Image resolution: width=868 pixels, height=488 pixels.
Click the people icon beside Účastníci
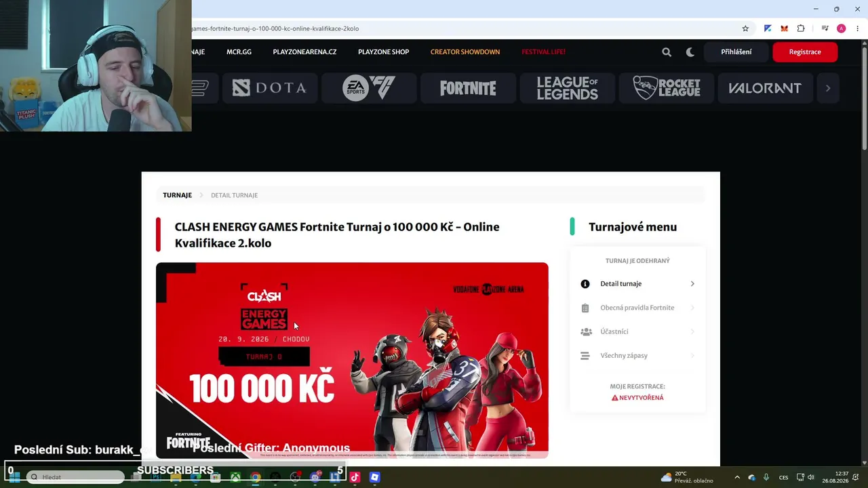[x=586, y=331]
